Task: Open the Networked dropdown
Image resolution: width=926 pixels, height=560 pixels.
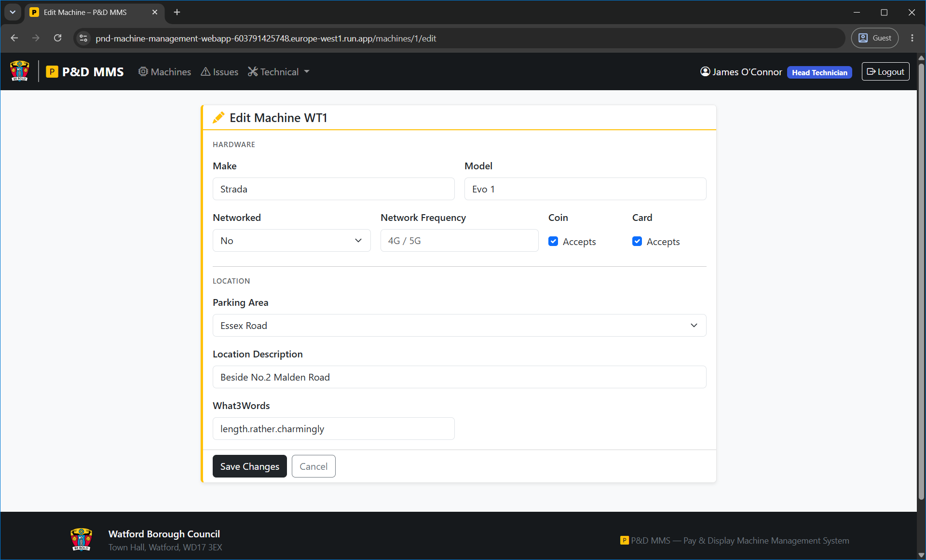Action: [292, 241]
